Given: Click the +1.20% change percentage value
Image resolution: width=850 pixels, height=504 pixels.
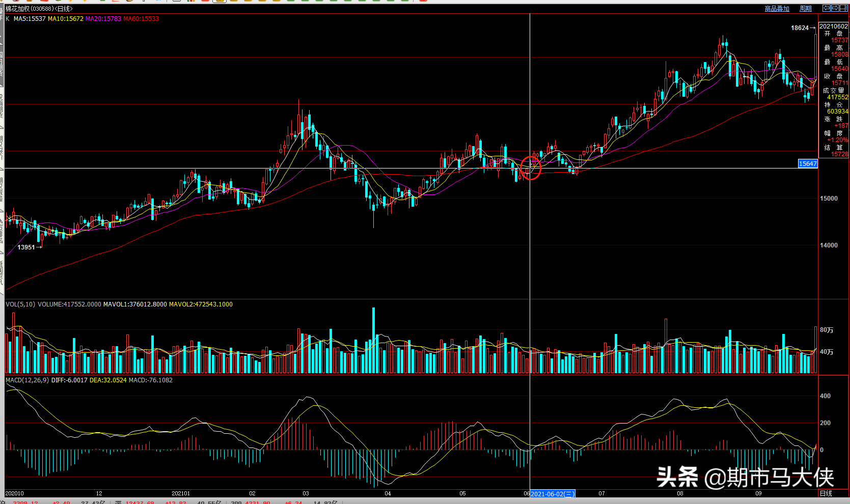Looking at the screenshot, I should point(838,140).
